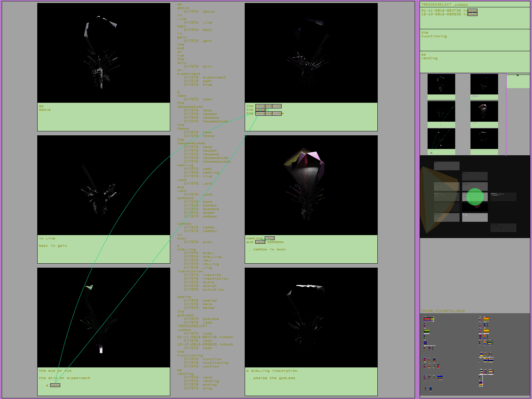The width and height of the screenshot is (532, 399).
Task: Select the highlighted 'temperature' word, first line
Action: pyautogui.click(x=268, y=106)
